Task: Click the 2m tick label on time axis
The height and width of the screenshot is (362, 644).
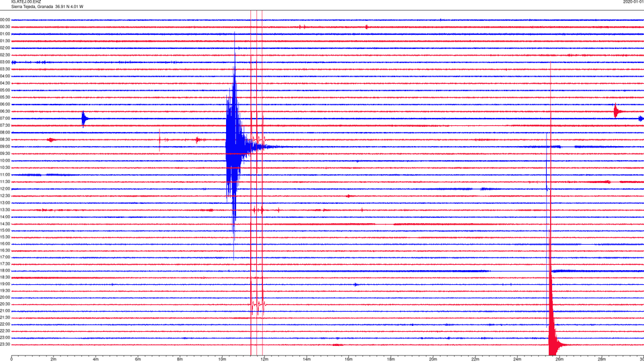Action: tap(54, 359)
